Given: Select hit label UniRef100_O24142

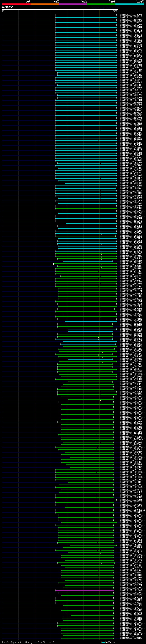Looking at the screenshot, I should pyautogui.click(x=131, y=110).
